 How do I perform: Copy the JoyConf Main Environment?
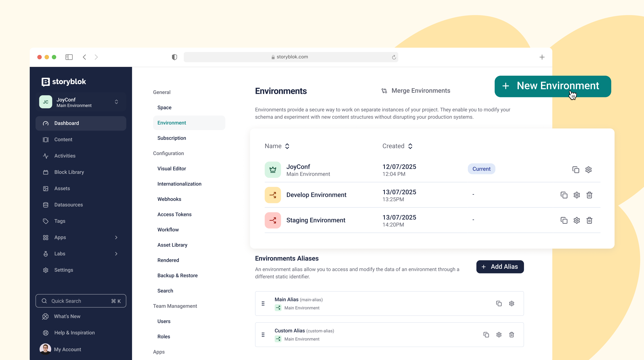[576, 170]
